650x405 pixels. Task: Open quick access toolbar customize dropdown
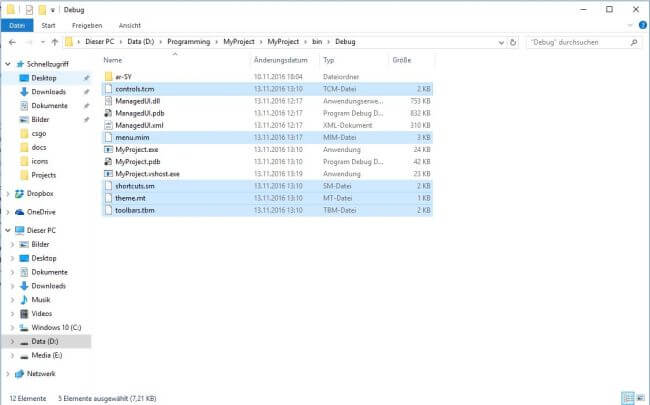pos(53,10)
